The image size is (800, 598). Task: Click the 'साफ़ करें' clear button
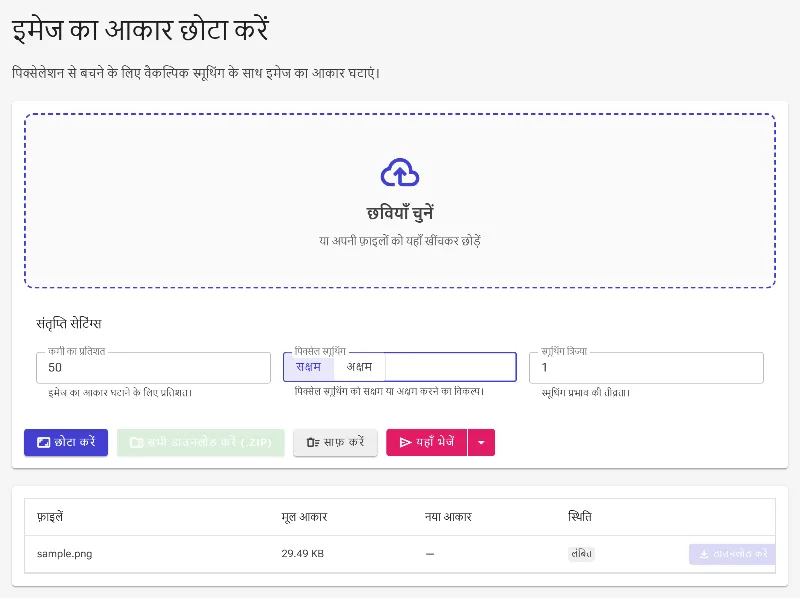coord(335,442)
